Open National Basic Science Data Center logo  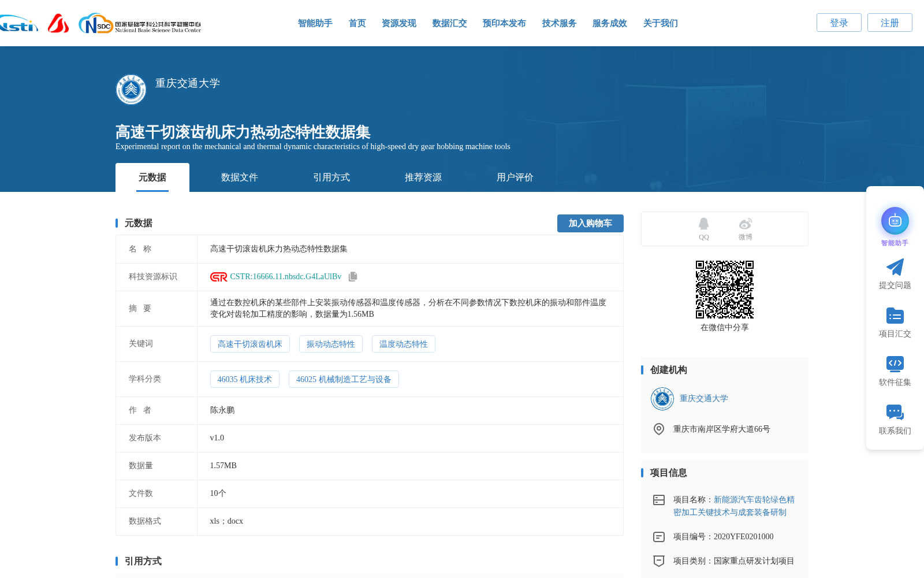[140, 24]
